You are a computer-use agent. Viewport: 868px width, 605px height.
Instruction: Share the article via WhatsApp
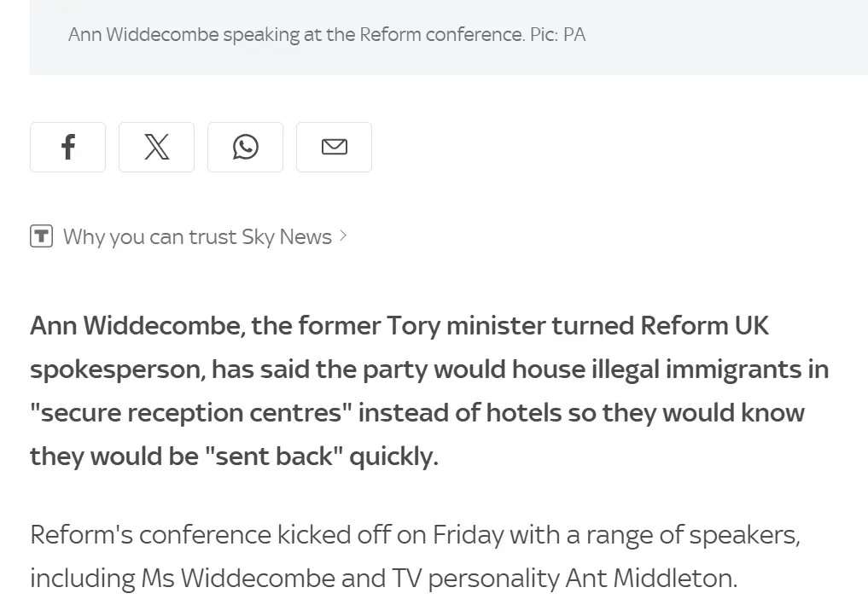pos(245,148)
